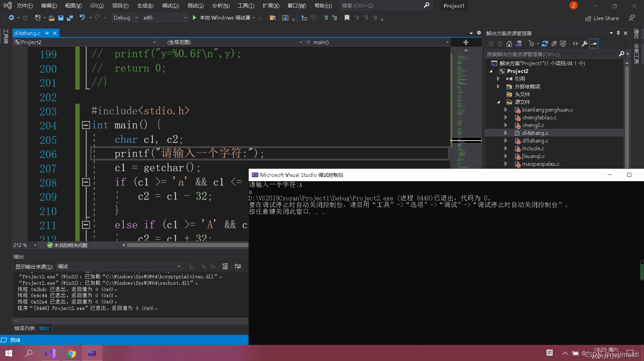Open the 调试(D) menu
This screenshot has height=361, width=644.
170,6
